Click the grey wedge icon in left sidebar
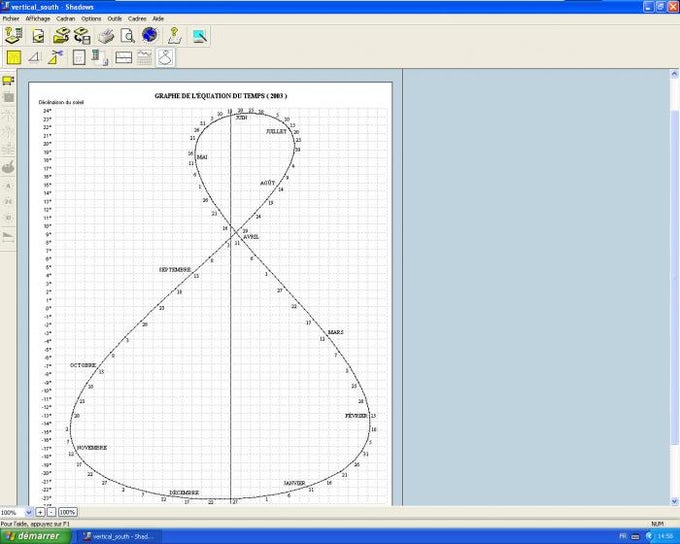Image resolution: width=680 pixels, height=544 pixels. [8, 236]
